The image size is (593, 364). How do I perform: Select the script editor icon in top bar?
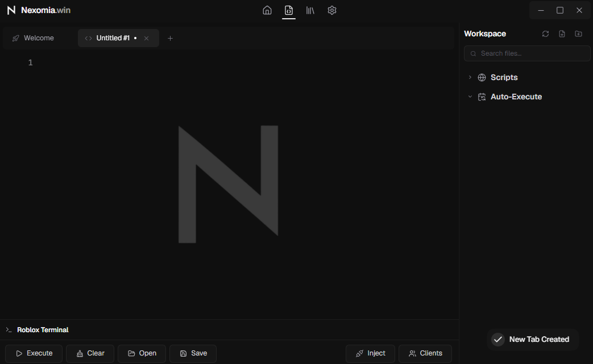click(289, 10)
